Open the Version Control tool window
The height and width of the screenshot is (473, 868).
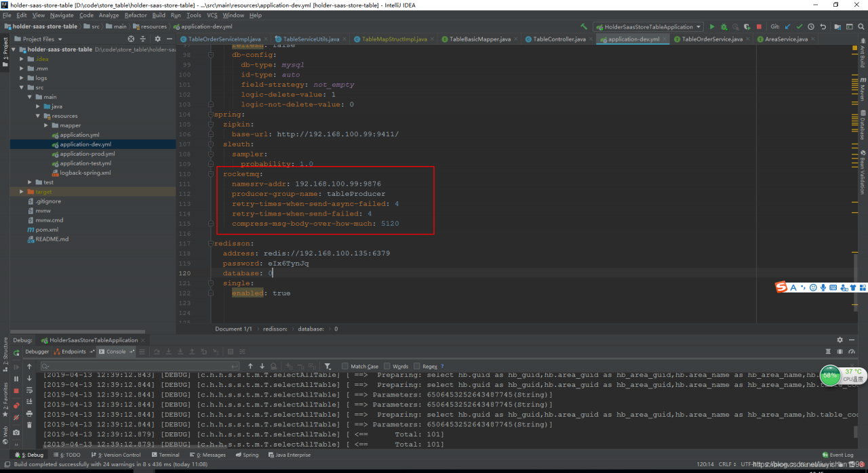coord(115,455)
